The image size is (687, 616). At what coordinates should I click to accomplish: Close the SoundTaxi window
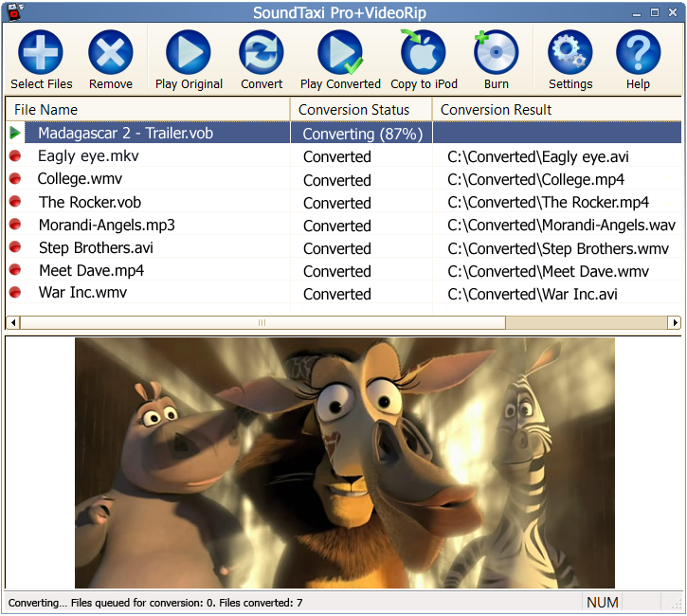point(673,12)
